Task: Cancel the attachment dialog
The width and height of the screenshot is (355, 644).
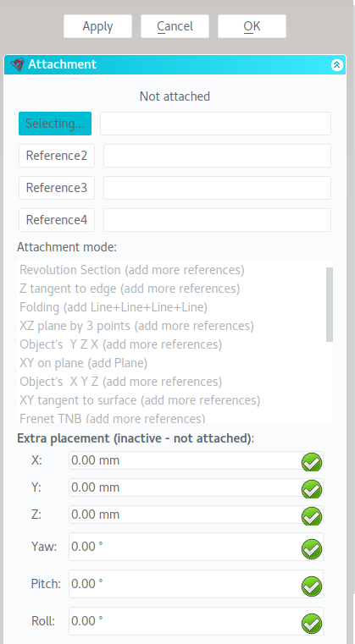Action: tap(175, 26)
